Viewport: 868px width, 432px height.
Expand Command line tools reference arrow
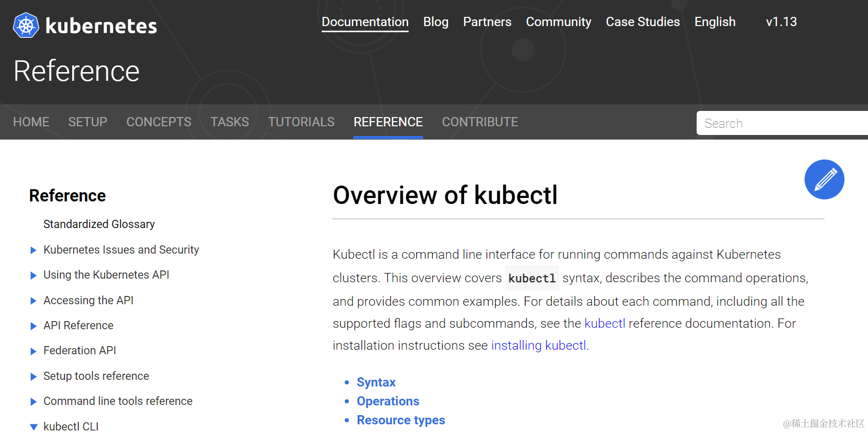coord(33,402)
